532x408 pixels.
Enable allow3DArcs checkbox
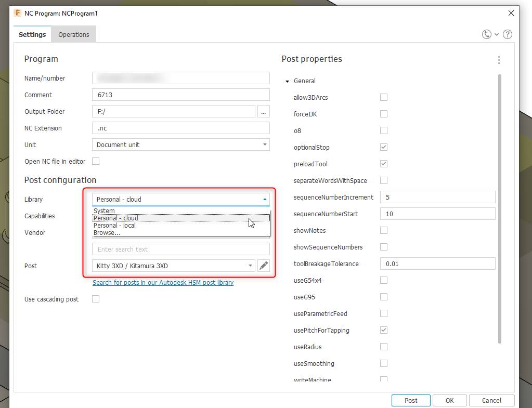pos(384,97)
